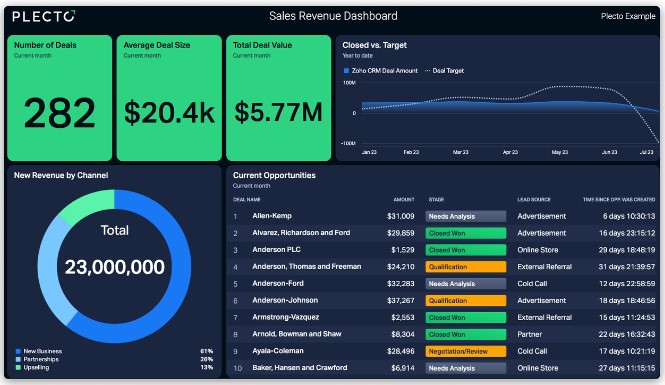The width and height of the screenshot is (665, 385).
Task: Sort table by AMOUNT column header
Action: [404, 199]
